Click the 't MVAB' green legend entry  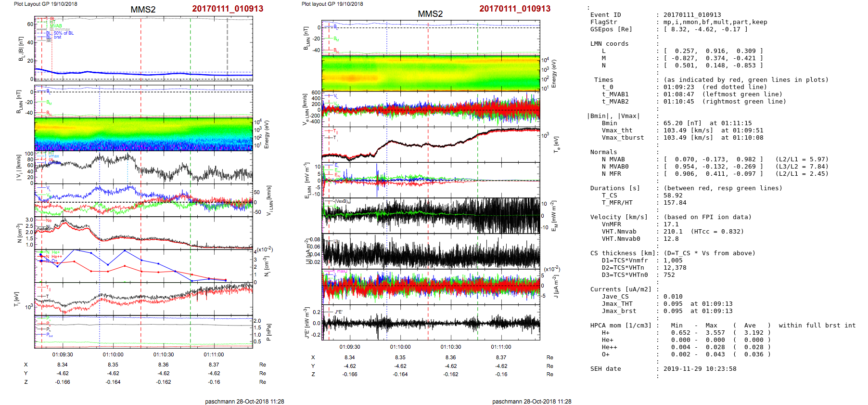[54, 26]
